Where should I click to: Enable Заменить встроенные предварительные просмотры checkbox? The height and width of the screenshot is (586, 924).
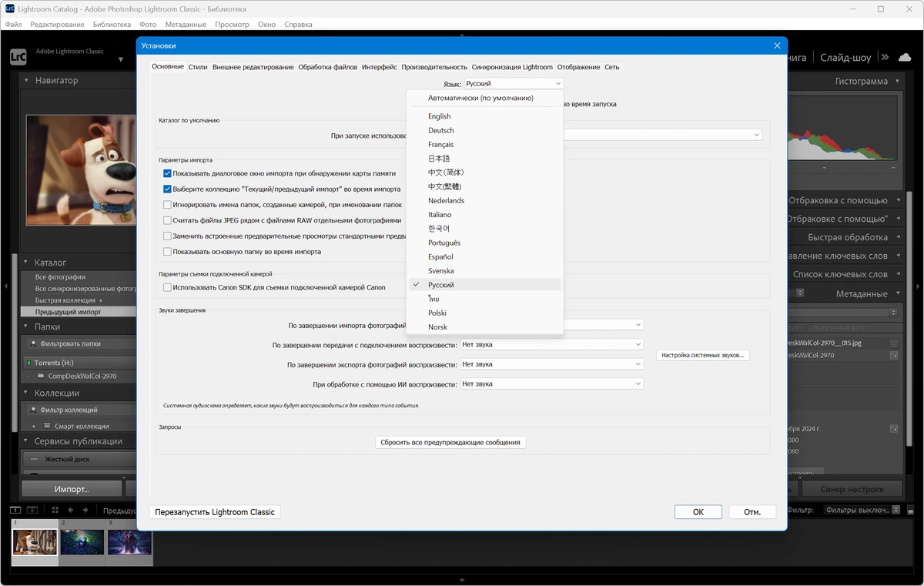pyautogui.click(x=168, y=236)
